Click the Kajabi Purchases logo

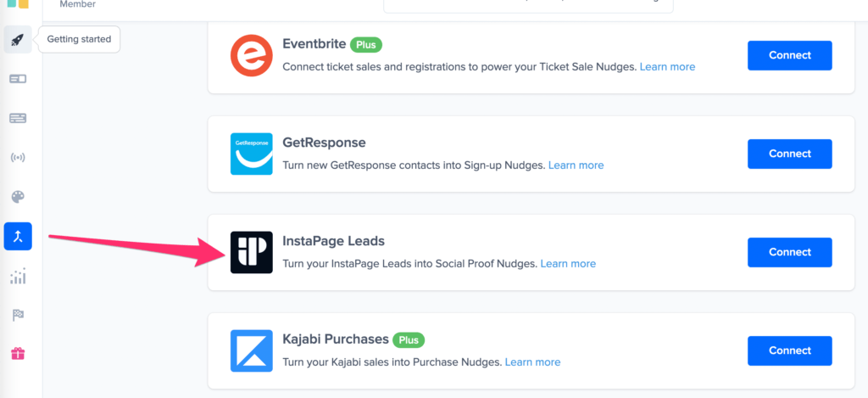pyautogui.click(x=251, y=350)
